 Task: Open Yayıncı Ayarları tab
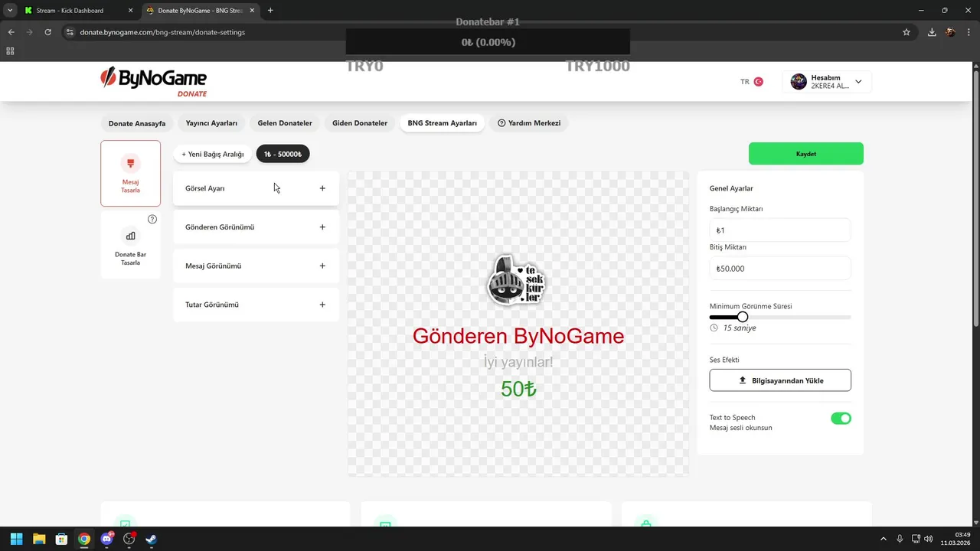point(211,123)
